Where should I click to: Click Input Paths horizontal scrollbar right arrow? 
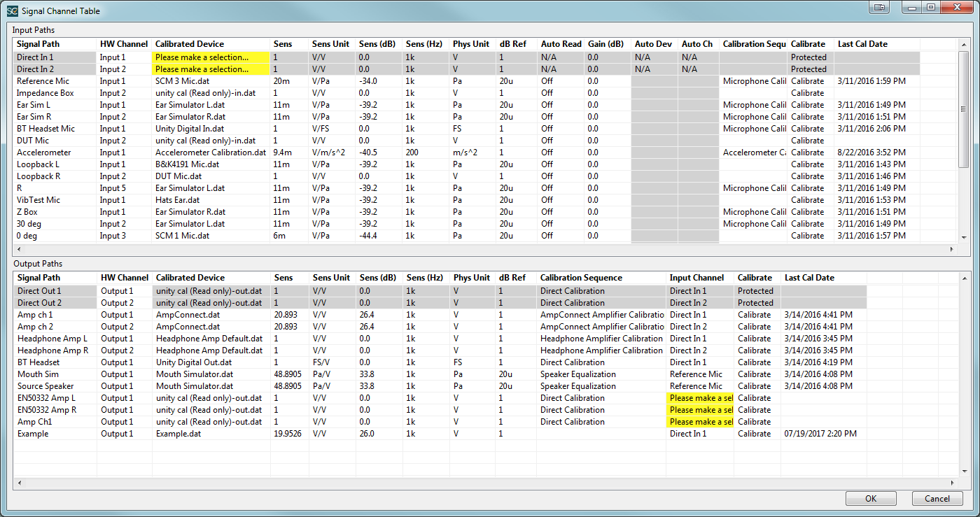(951, 249)
